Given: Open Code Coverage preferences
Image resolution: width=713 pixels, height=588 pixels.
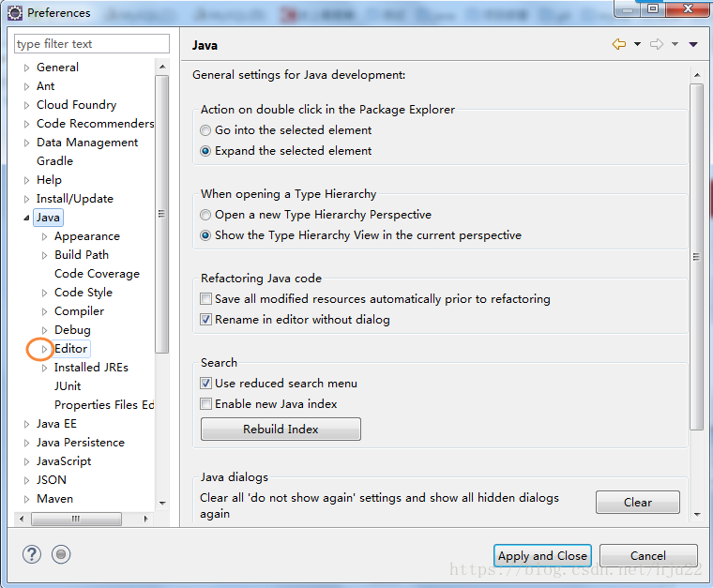Looking at the screenshot, I should pos(97,274).
